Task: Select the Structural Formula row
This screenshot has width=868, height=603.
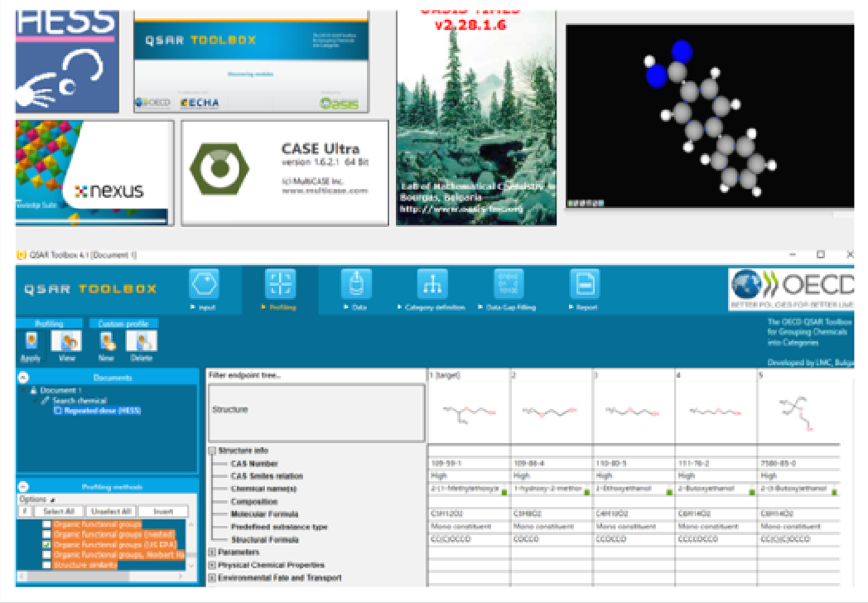Action: 264,539
